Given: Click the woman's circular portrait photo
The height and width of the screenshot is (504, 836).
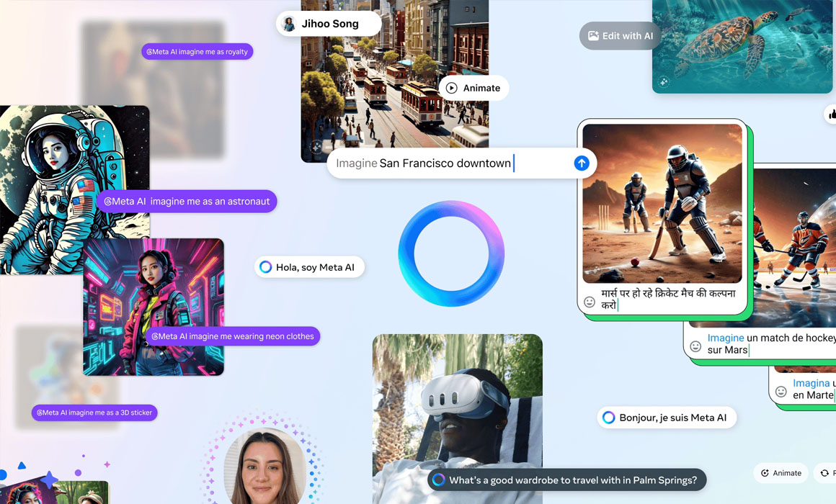Looking at the screenshot, I should click(x=264, y=467).
